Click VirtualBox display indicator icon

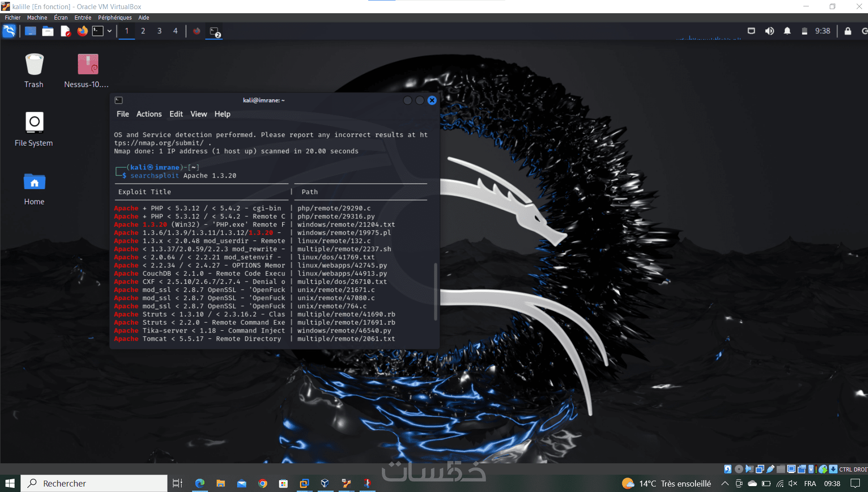(x=791, y=469)
